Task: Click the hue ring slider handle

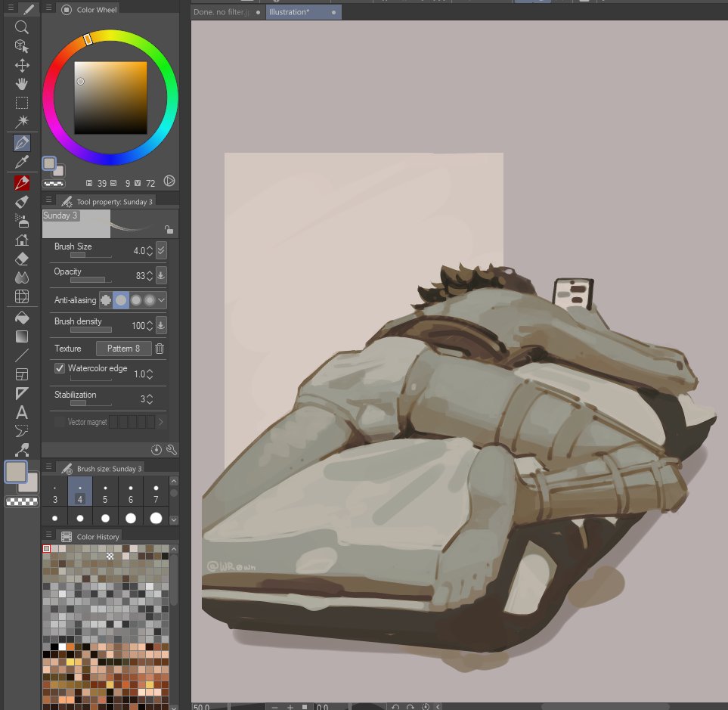Action: [x=88, y=40]
